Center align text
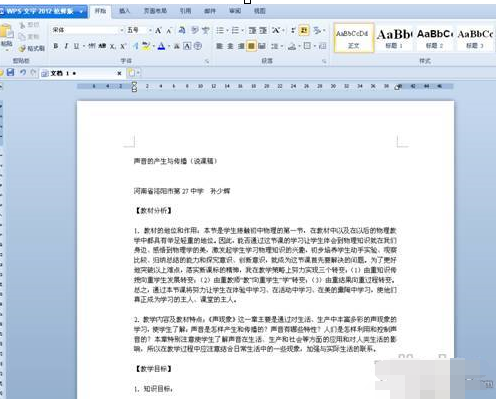Viewport: 496px width, 399px height. tap(230, 46)
